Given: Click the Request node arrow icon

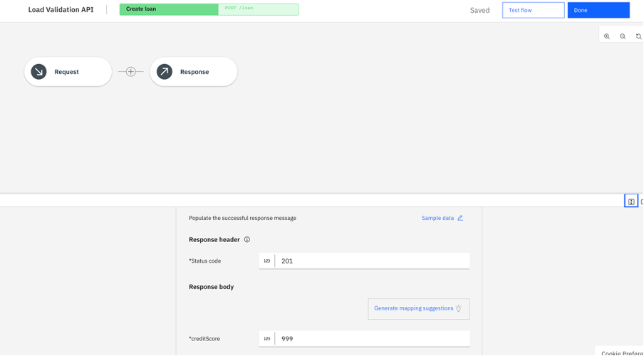Looking at the screenshot, I should pos(38,72).
